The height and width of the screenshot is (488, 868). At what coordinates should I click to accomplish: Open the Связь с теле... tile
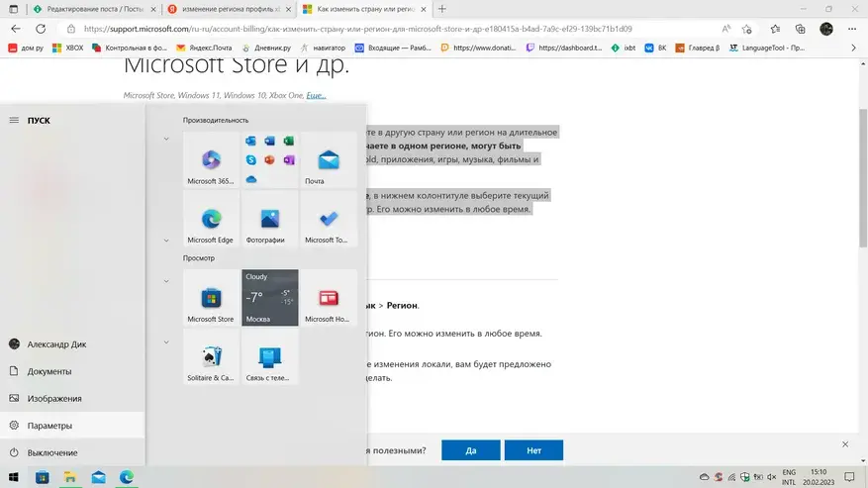point(269,356)
